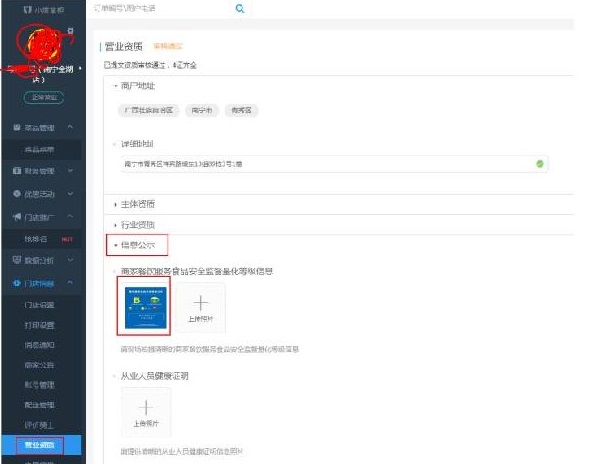Viewport: 603px width, 464px height.
Task: Click the 正常营业 status button
Action: click(x=45, y=97)
